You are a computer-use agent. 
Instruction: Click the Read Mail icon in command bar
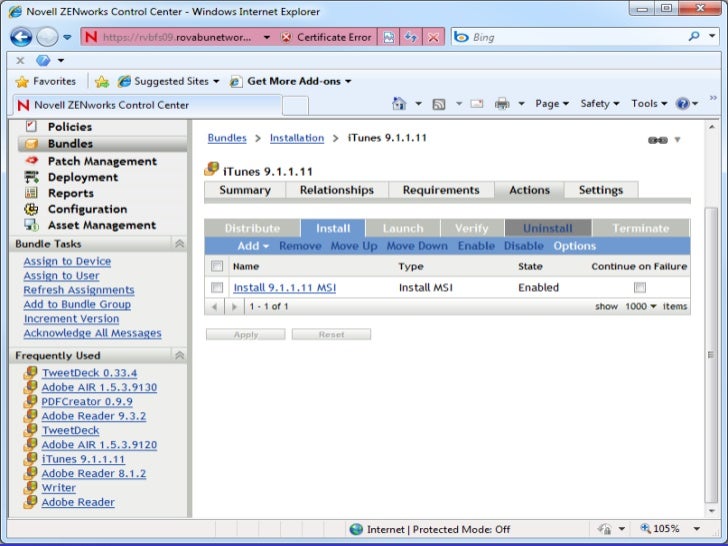477,104
